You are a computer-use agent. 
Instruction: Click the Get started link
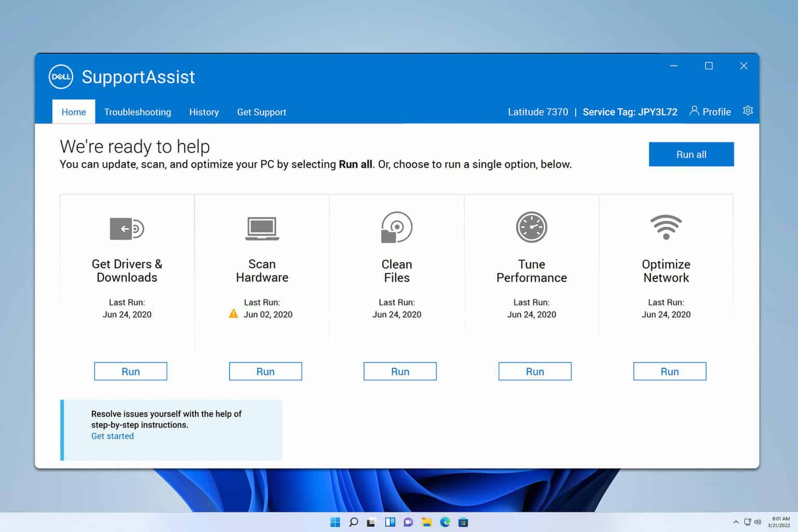(112, 436)
